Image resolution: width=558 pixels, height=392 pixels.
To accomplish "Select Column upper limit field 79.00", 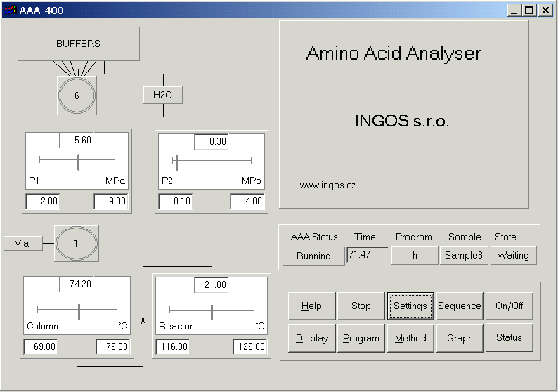I will (x=113, y=346).
